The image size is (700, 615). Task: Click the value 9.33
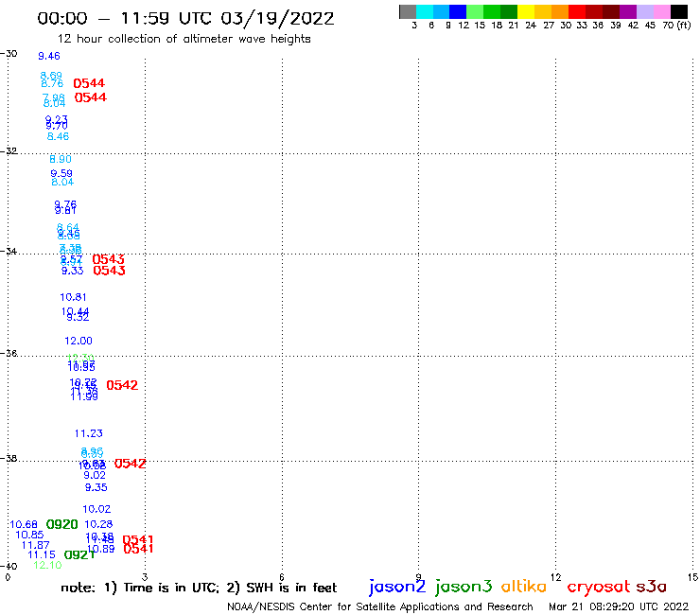[72, 271]
